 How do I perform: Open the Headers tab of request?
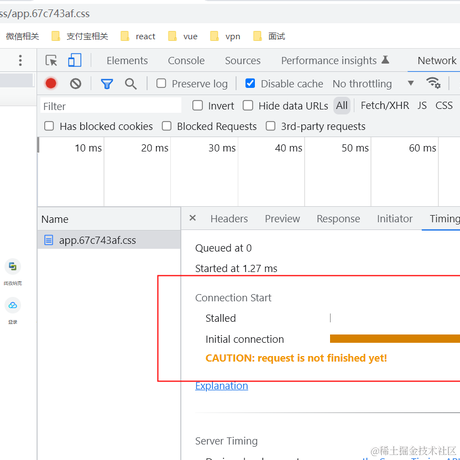coord(229,219)
